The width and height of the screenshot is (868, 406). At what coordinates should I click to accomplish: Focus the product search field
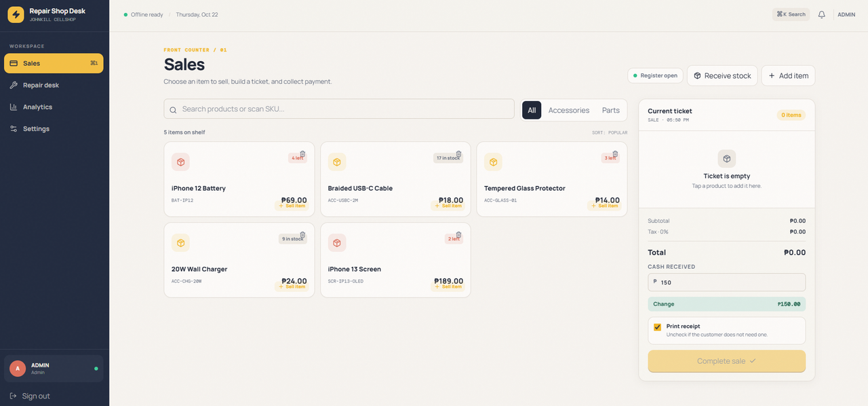tap(339, 109)
